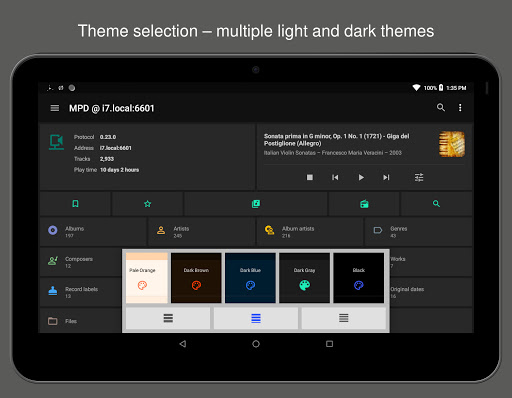Open the radio streams shortcut icon
Screen dimensions: 512x398
click(364, 204)
